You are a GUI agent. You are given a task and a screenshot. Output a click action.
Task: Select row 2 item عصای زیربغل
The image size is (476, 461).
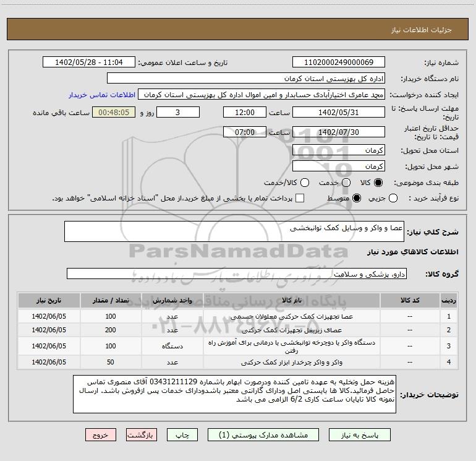click(291, 330)
